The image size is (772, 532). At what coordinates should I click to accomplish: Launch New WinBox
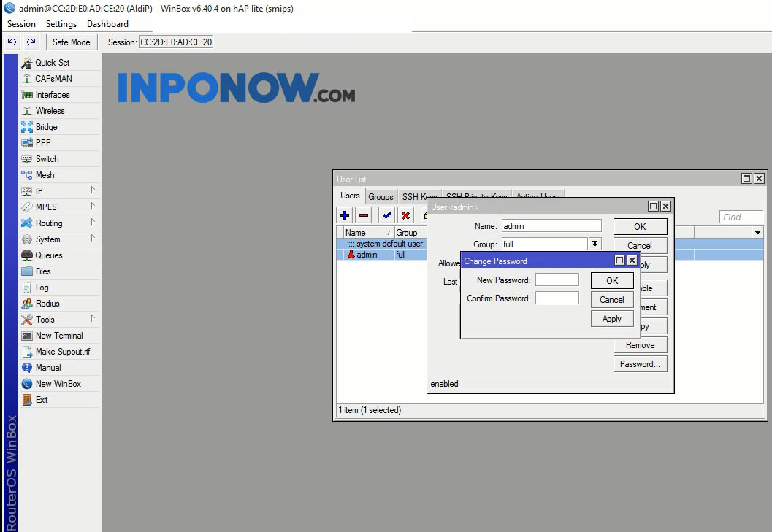[58, 384]
